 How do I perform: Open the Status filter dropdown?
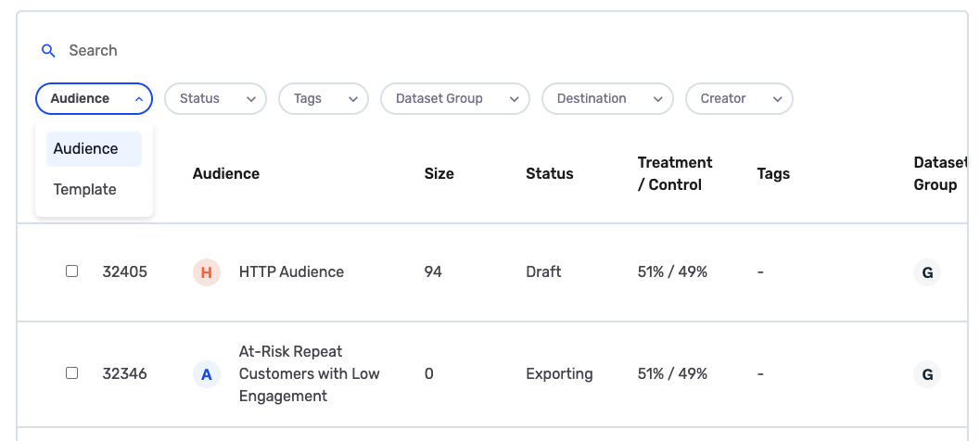[215, 99]
